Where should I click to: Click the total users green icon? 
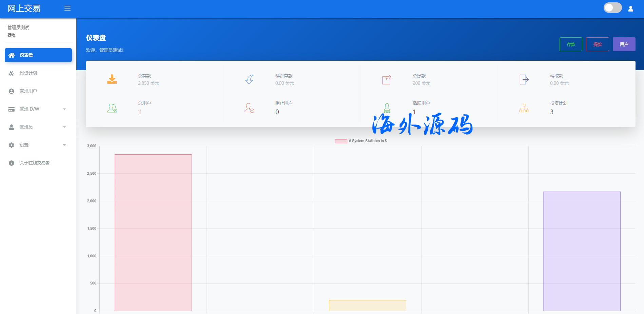[112, 108]
